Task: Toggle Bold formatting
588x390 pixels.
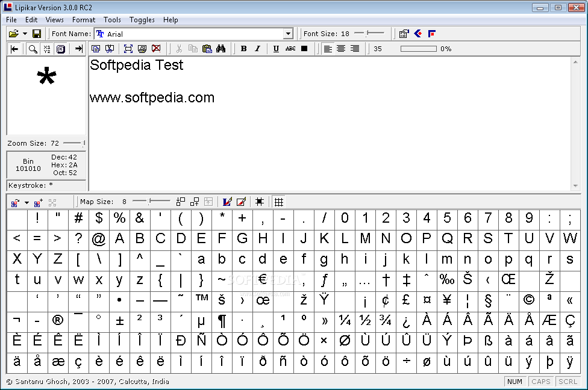Action: point(244,49)
